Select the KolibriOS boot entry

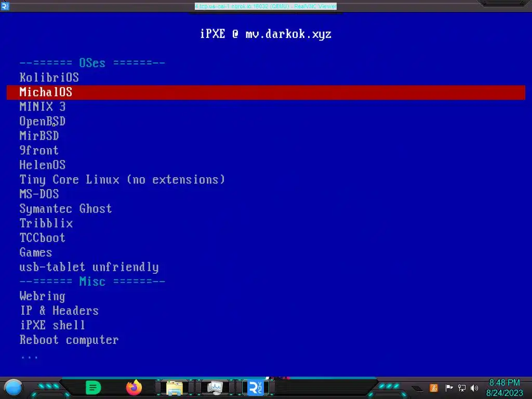pos(49,78)
